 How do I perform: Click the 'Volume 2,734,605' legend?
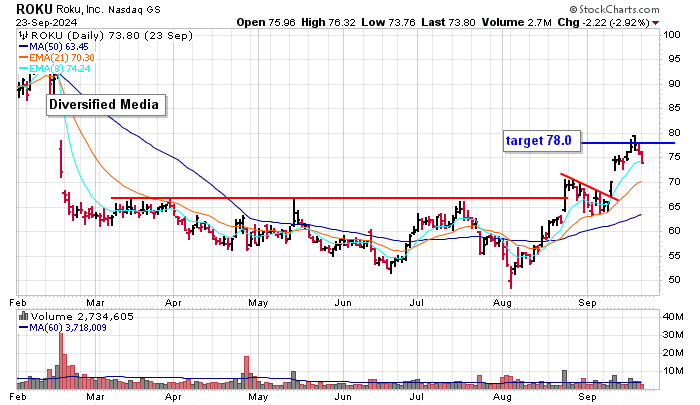click(82, 317)
